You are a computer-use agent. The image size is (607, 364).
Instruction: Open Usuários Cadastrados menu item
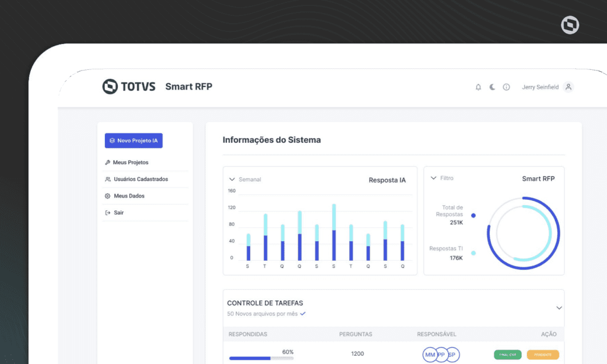pyautogui.click(x=136, y=179)
